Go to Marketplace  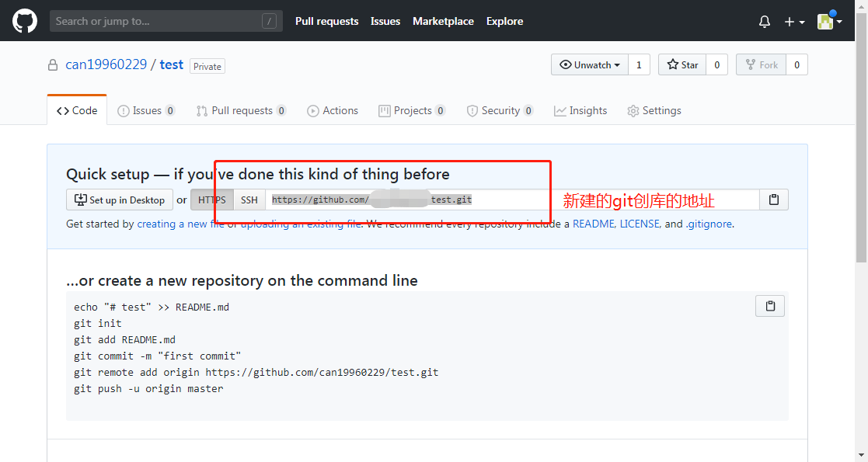[x=443, y=21]
